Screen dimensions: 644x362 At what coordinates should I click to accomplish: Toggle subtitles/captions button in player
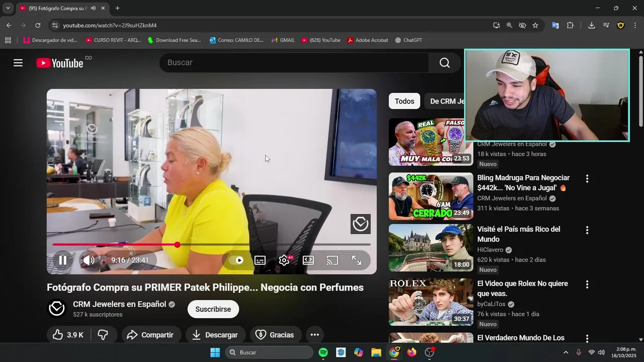[x=260, y=260]
